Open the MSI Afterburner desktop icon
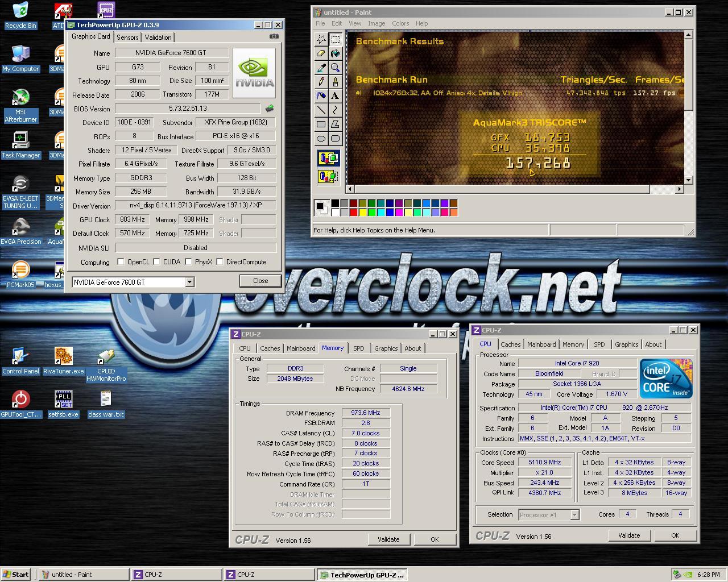 pyautogui.click(x=20, y=106)
